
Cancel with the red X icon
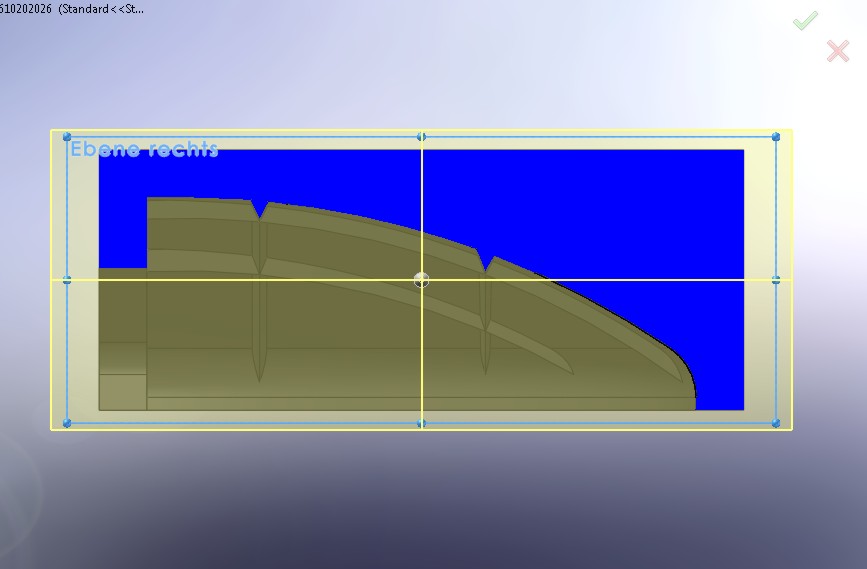tap(838, 51)
